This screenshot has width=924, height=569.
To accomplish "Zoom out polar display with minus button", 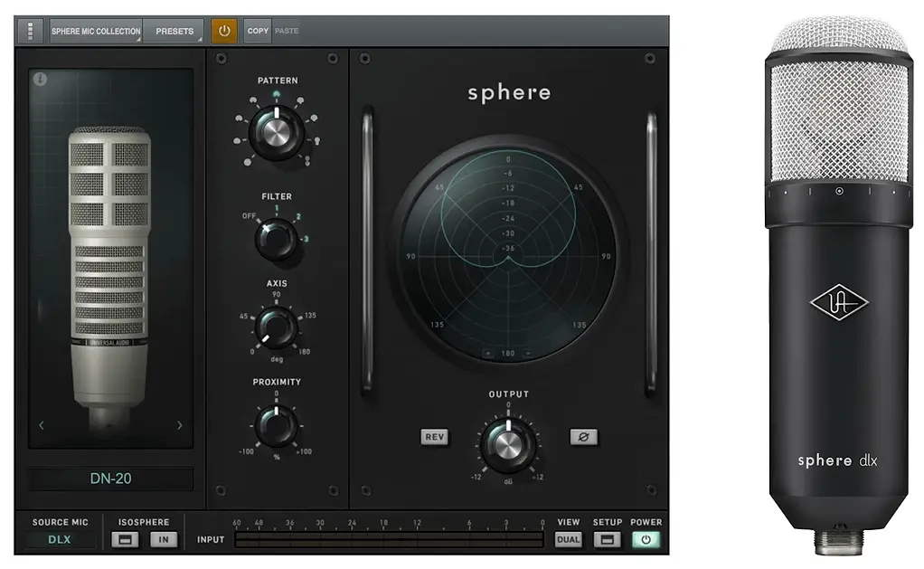I will click(528, 353).
